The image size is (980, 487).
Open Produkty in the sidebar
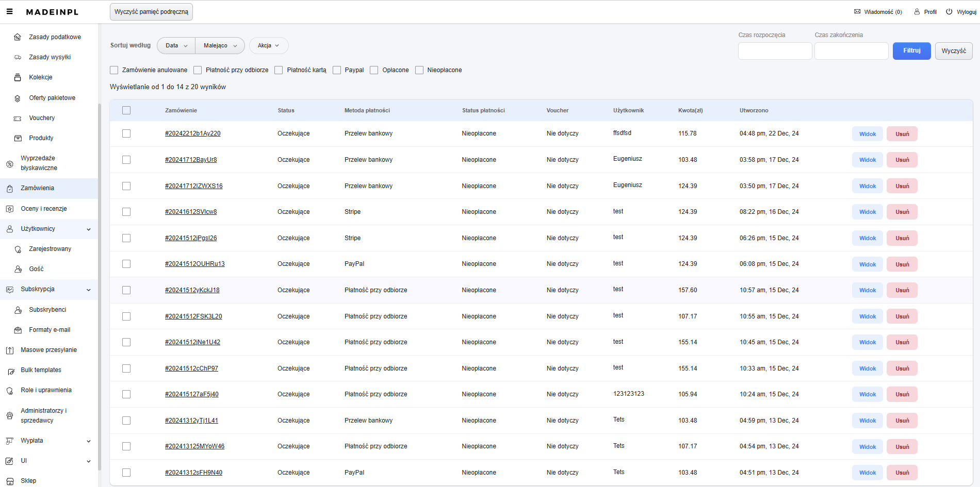pyautogui.click(x=41, y=138)
